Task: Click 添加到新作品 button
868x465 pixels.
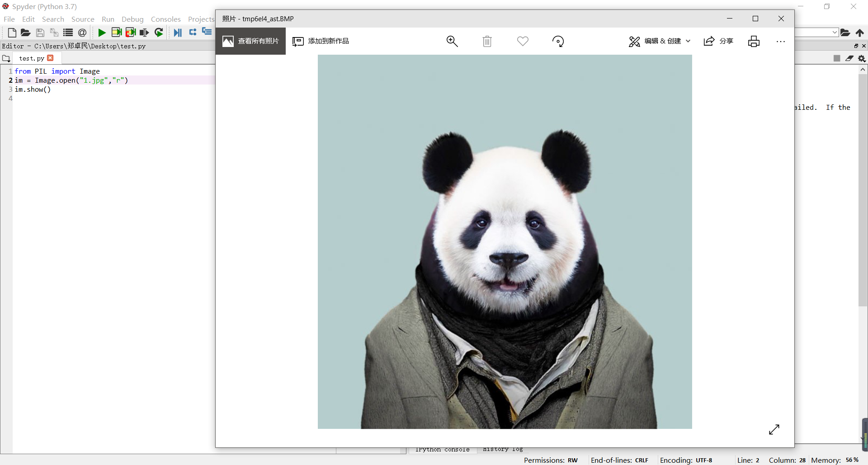Action: [x=321, y=41]
